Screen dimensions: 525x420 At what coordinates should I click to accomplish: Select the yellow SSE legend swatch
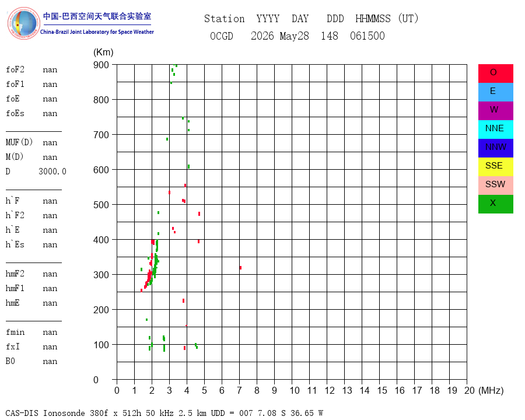[495, 167]
